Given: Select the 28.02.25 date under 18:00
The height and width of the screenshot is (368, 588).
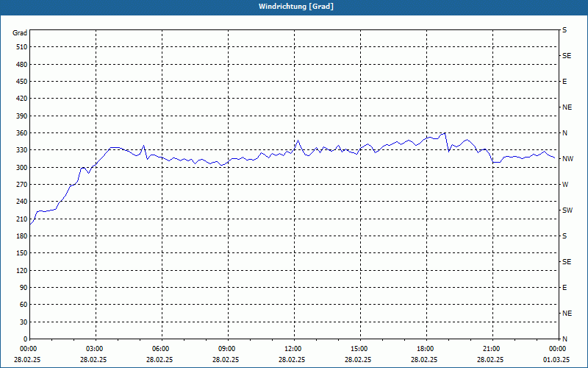Looking at the screenshot, I should pos(424,360).
